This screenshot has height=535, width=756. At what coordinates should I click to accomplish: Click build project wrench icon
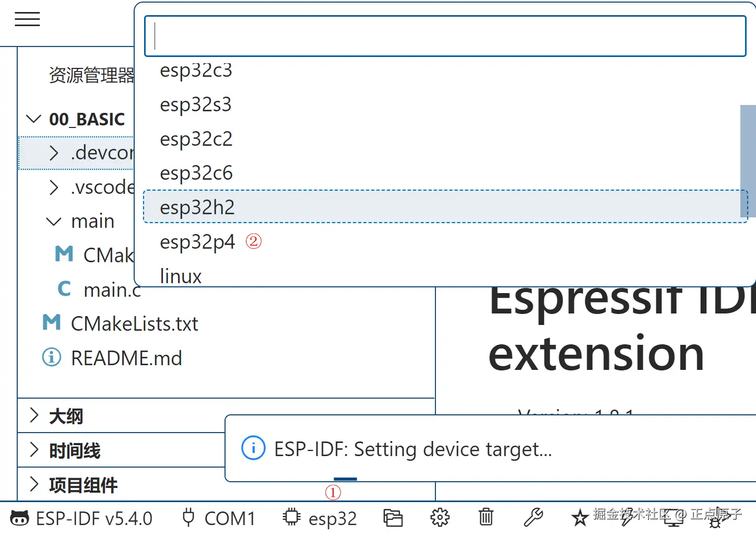tap(533, 518)
